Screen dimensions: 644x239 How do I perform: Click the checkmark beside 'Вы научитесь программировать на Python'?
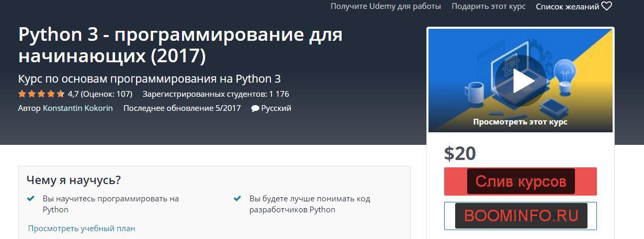coord(31,199)
